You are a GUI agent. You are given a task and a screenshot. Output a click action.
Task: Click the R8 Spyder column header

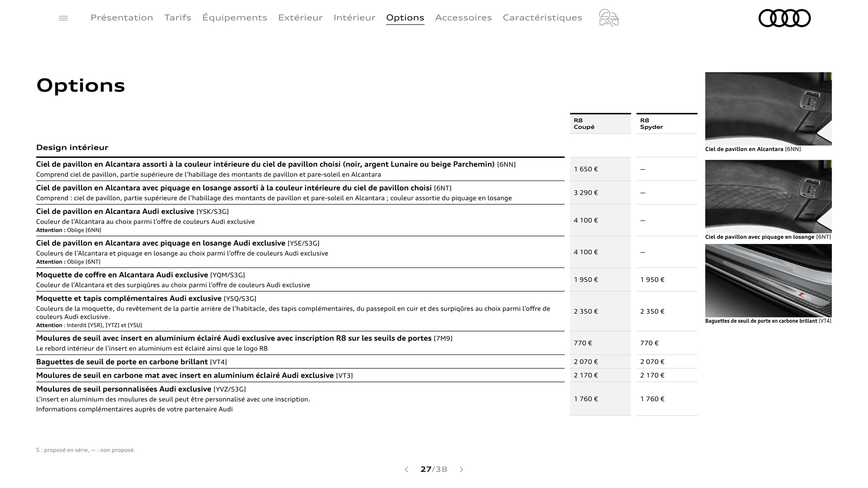[x=667, y=124]
